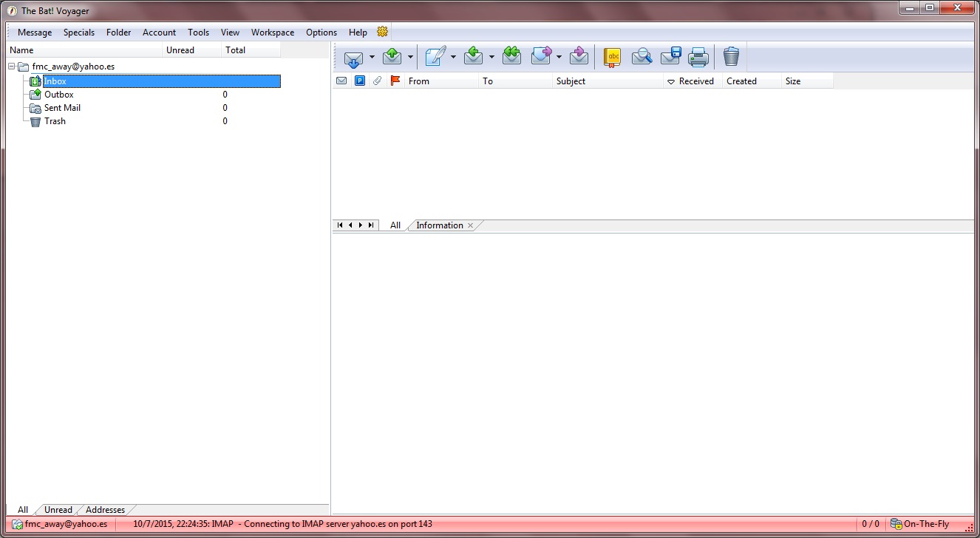This screenshot has width=980, height=538.
Task: Click the yellow gear icon in menu bar
Action: [382, 32]
